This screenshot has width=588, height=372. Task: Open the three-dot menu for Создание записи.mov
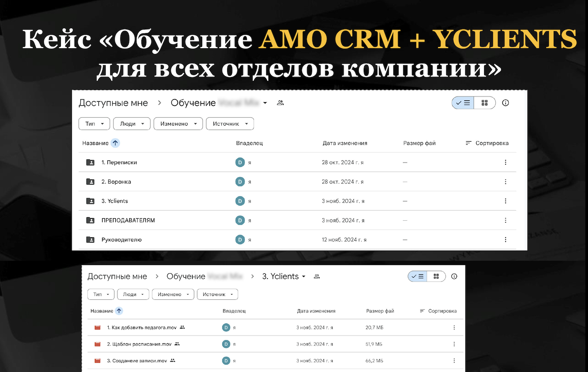(454, 361)
